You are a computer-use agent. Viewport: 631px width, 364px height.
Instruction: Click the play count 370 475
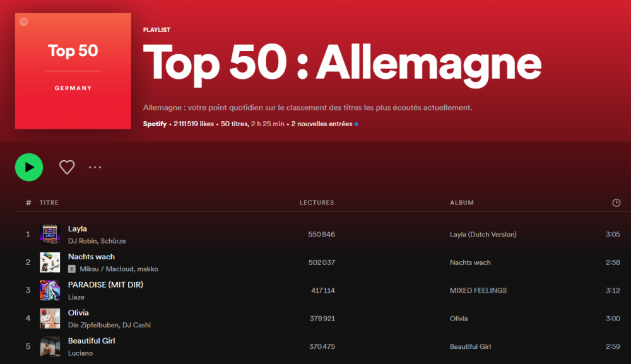[322, 347]
